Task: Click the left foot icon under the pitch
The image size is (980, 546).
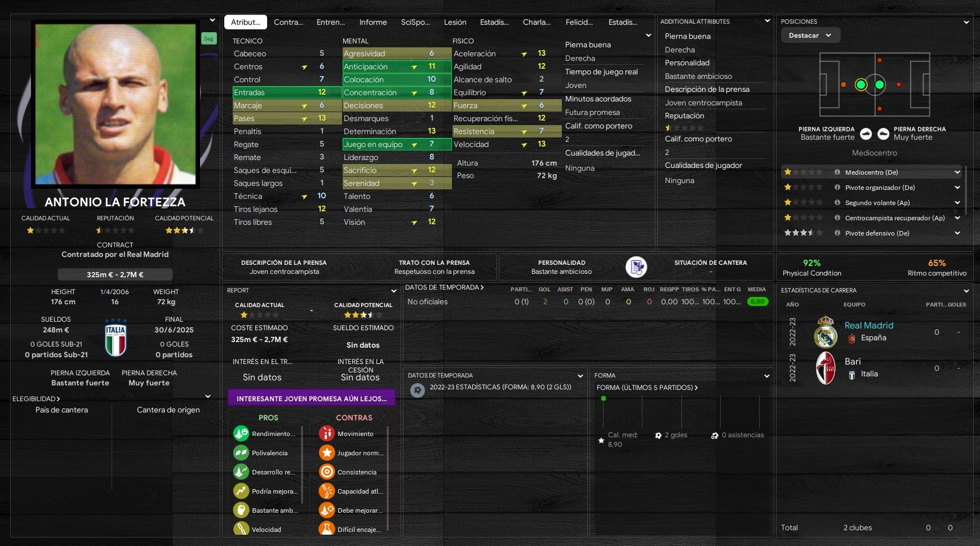Action: (866, 134)
